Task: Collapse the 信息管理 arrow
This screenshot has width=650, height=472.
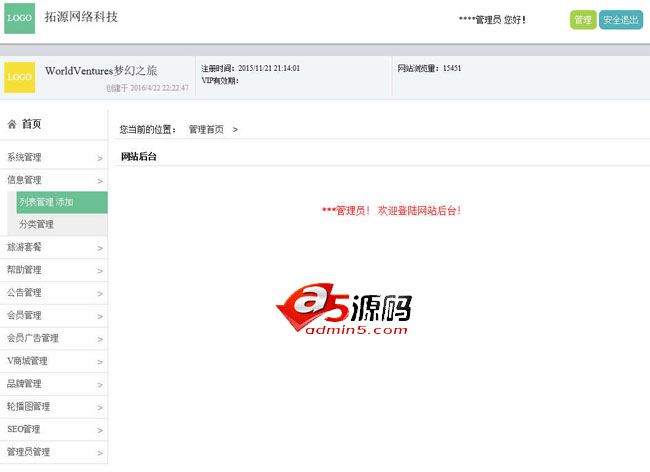Action: click(100, 181)
